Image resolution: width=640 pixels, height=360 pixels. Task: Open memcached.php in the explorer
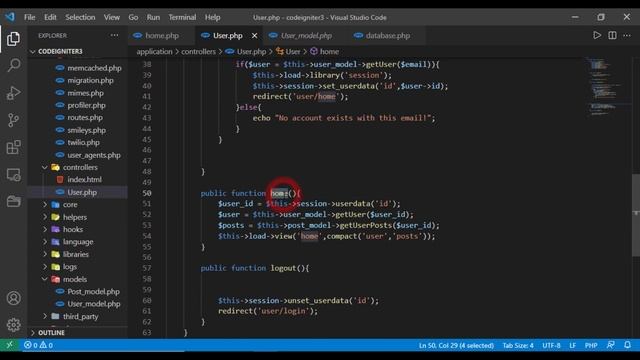(94, 68)
